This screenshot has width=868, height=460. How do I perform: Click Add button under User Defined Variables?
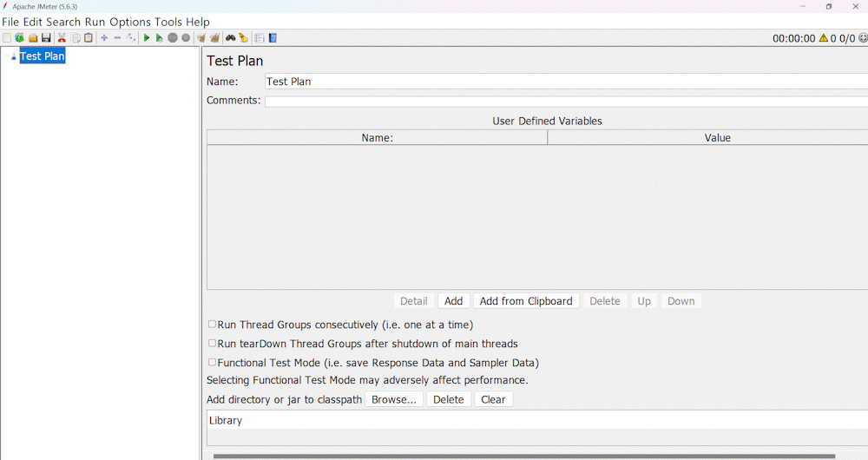pyautogui.click(x=453, y=301)
